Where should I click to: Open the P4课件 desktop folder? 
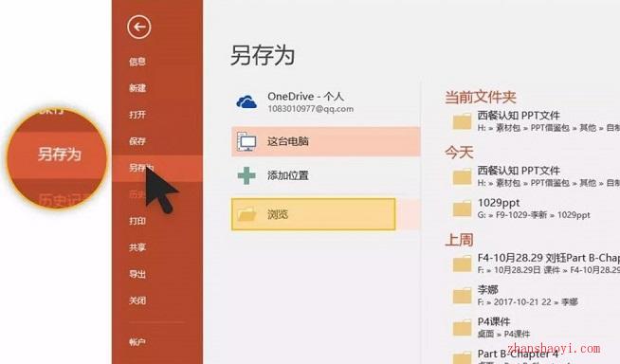pos(490,327)
